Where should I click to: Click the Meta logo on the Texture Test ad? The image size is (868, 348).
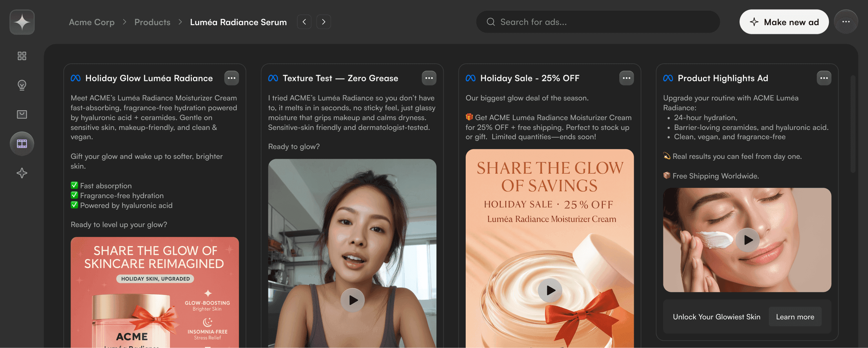click(x=273, y=78)
